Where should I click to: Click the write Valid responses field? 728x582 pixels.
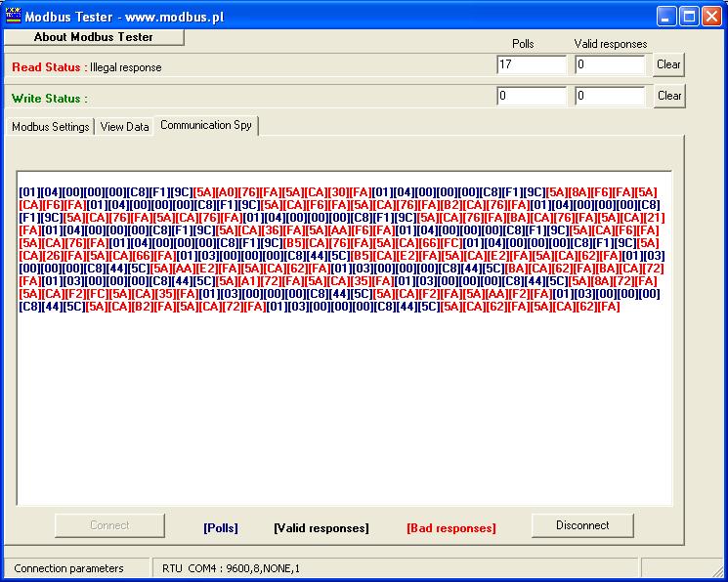[x=610, y=96]
